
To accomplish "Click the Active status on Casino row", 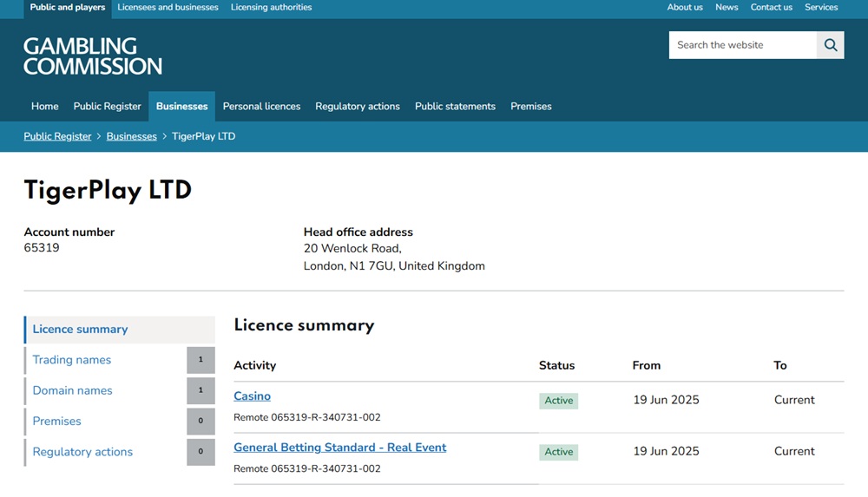I will [558, 401].
